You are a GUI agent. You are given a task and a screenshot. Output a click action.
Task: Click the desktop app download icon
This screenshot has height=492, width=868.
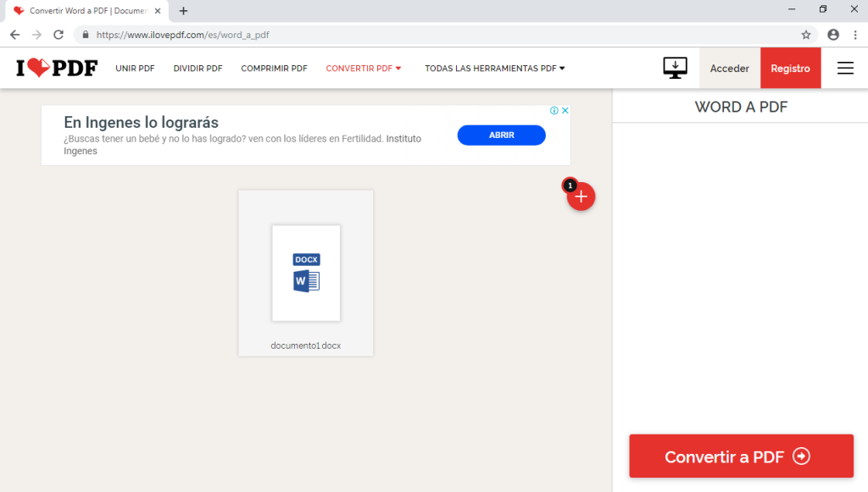[x=675, y=69]
